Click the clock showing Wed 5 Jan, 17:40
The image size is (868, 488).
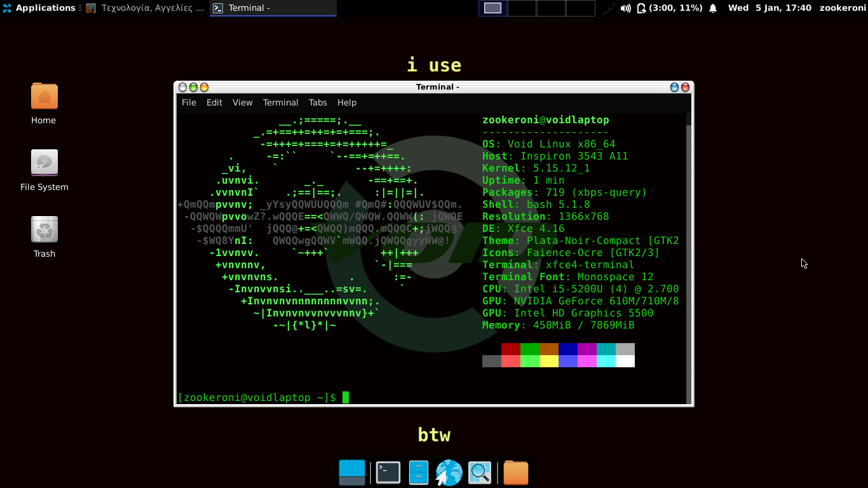(770, 8)
